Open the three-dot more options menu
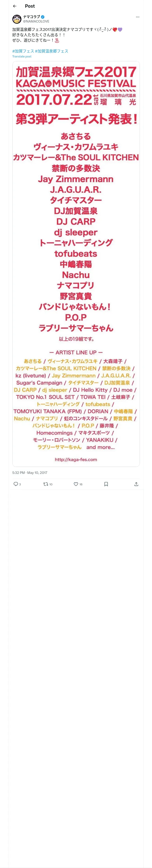The width and height of the screenshot is (152, 868). 137,17
